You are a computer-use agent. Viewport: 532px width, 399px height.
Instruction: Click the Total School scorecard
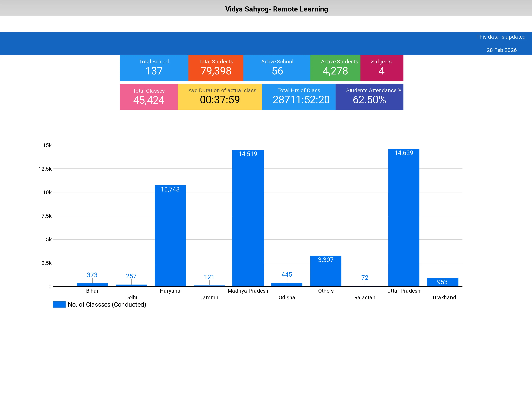[x=154, y=68]
